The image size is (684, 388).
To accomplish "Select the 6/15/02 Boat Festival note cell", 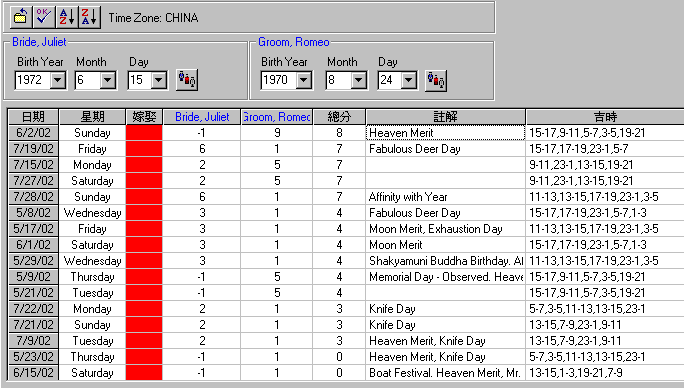I will coord(445,373).
